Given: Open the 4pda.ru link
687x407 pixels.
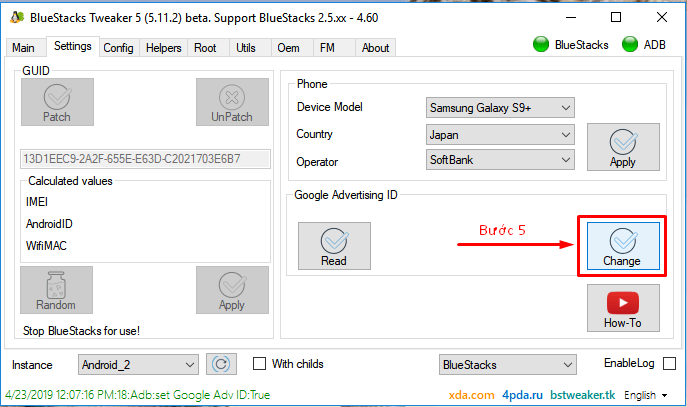Looking at the screenshot, I should click(522, 395).
